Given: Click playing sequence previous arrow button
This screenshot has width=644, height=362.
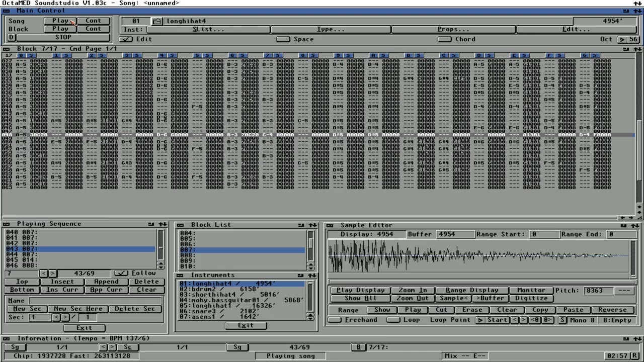Looking at the screenshot, I should [x=44, y=274].
